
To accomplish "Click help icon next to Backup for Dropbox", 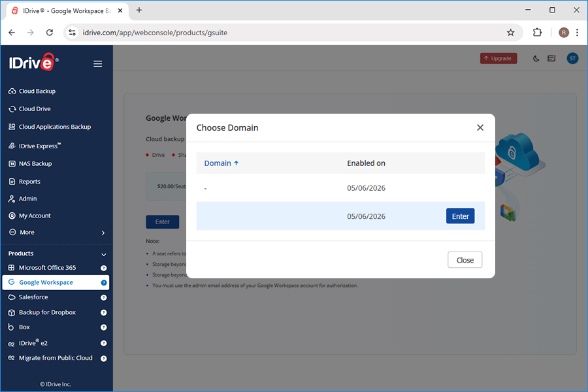I will pyautogui.click(x=103, y=312).
